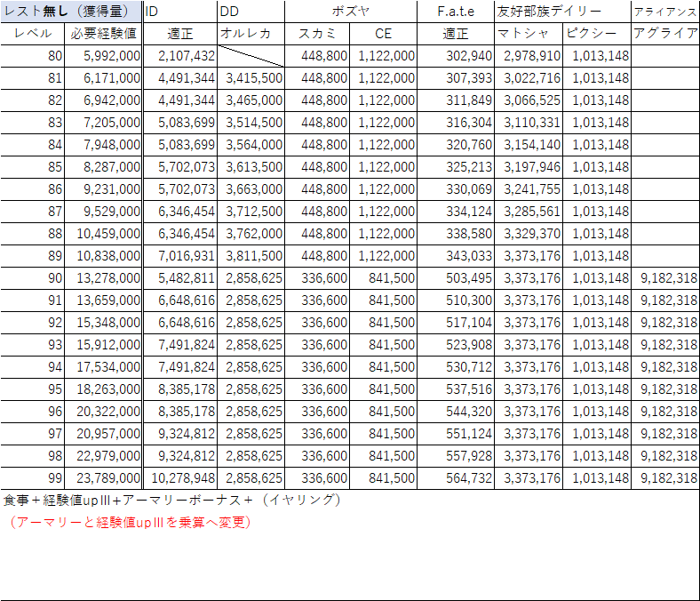Select required EXP 7,948,000
This screenshot has height=601, width=700.
pos(103,145)
